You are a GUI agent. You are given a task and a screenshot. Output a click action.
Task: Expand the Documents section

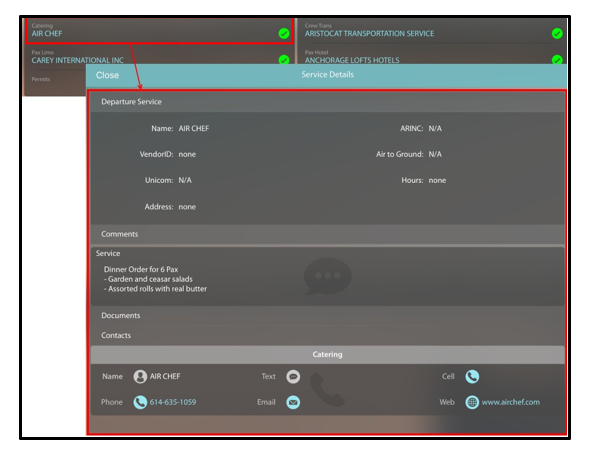pyautogui.click(x=121, y=316)
